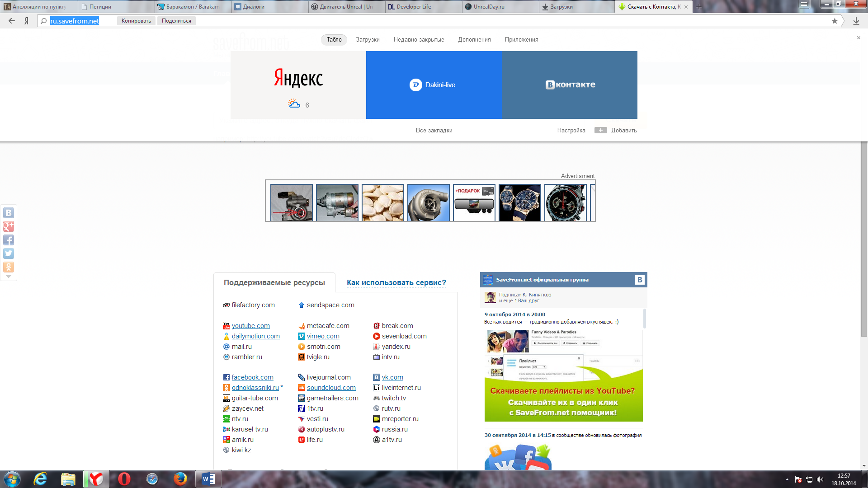Show hidden system tray icons arrow
The height and width of the screenshot is (488, 868).
coord(787,479)
